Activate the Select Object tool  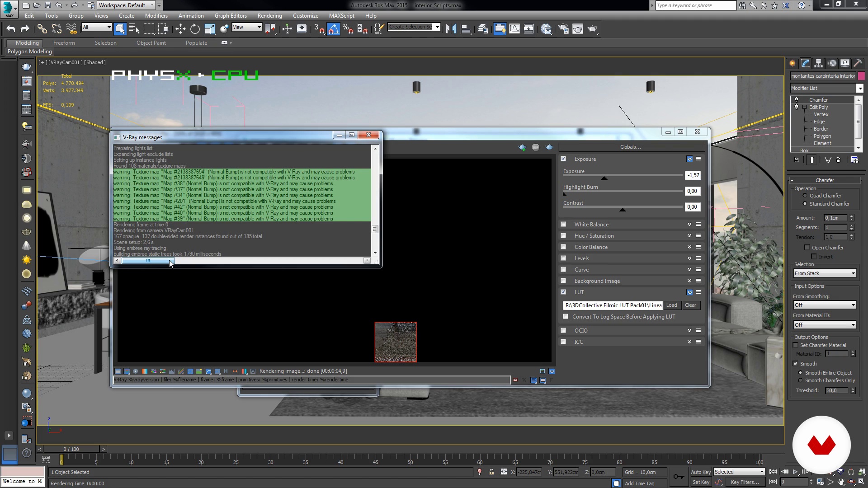click(x=120, y=29)
